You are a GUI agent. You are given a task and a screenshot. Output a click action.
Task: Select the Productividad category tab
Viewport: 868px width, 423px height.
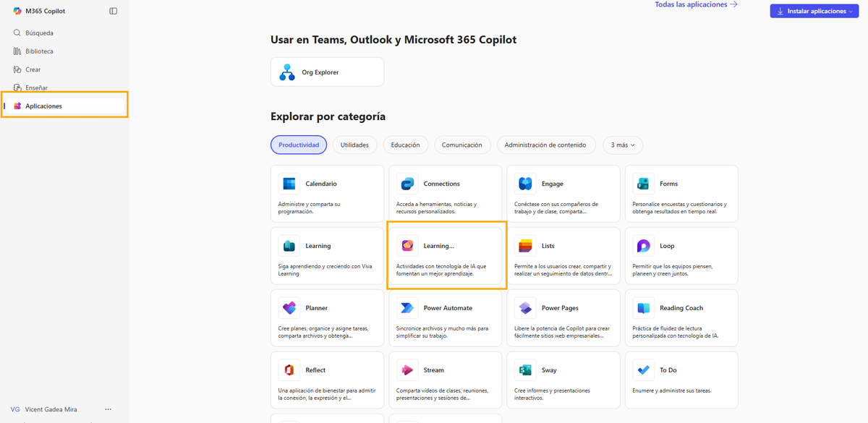coord(299,145)
